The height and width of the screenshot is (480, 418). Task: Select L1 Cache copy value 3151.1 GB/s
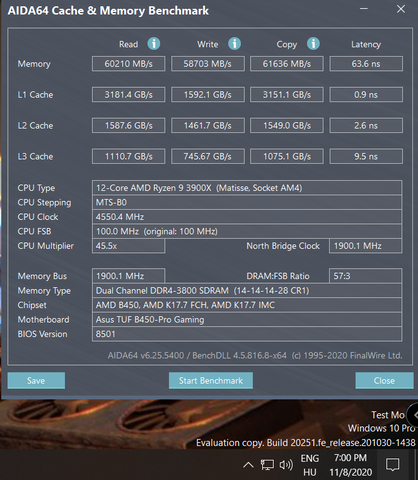pos(287,95)
